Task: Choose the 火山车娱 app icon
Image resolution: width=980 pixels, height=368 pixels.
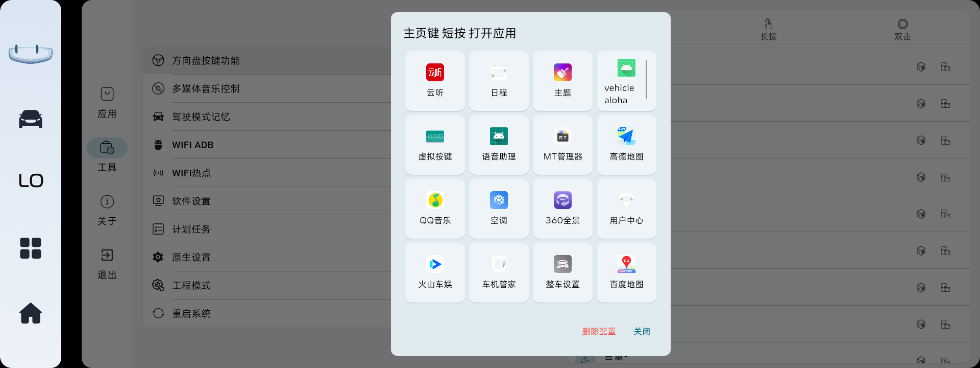Action: [435, 272]
